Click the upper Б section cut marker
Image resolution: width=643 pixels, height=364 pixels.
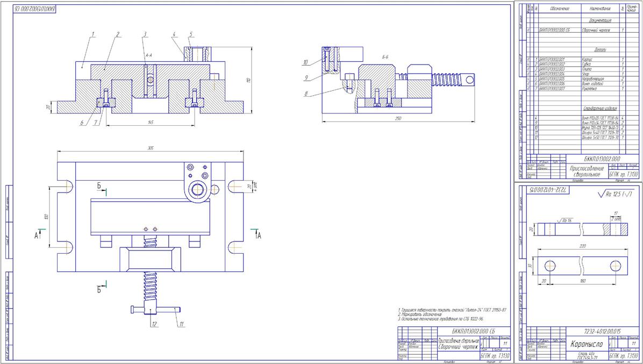(x=102, y=188)
